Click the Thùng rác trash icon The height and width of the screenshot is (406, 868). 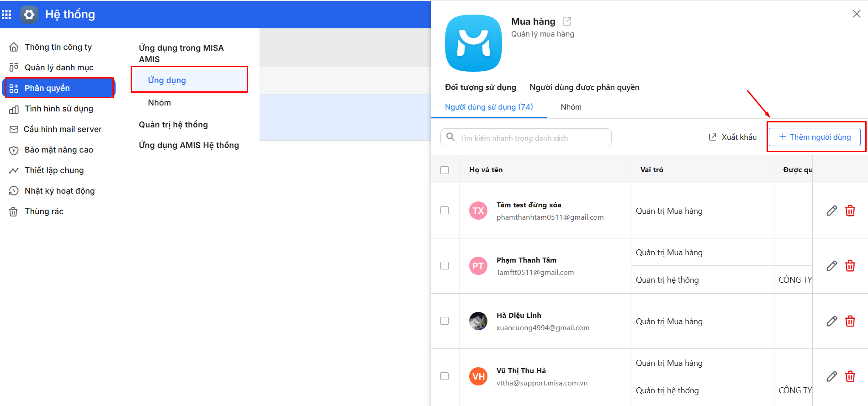14,211
